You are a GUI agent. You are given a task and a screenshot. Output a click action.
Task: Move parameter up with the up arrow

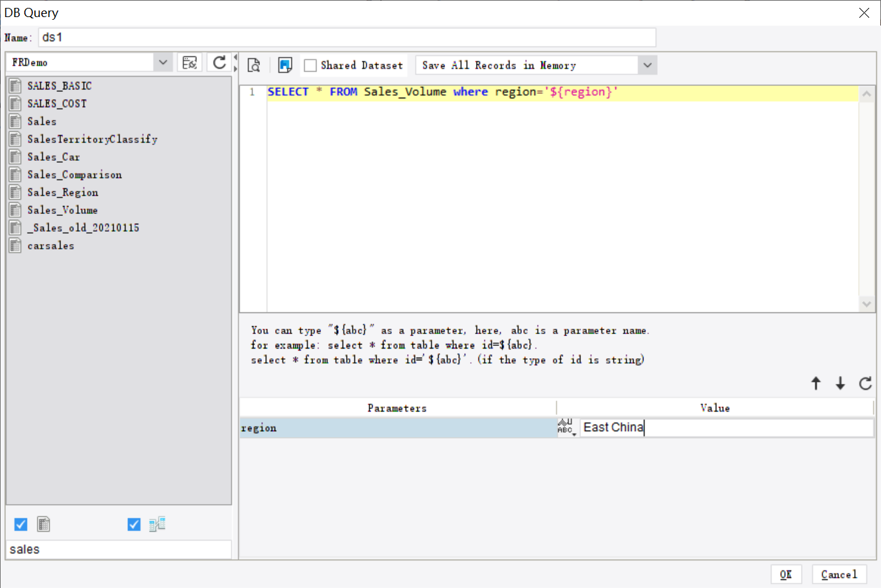[x=816, y=384]
